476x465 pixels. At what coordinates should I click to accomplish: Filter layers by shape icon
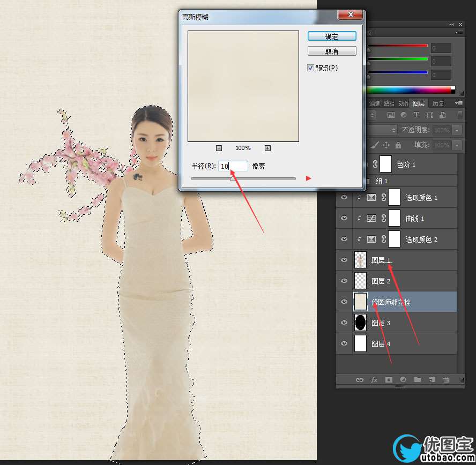coord(429,115)
